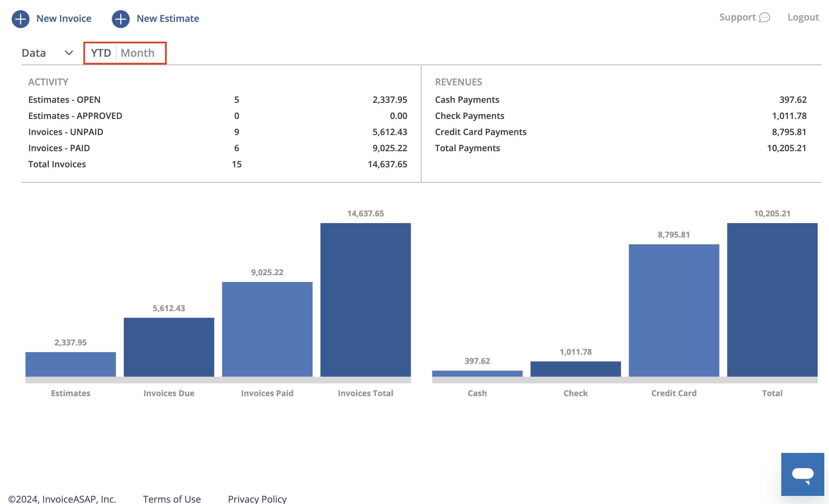Click the New Invoice link
This screenshot has width=829, height=504.
[64, 18]
